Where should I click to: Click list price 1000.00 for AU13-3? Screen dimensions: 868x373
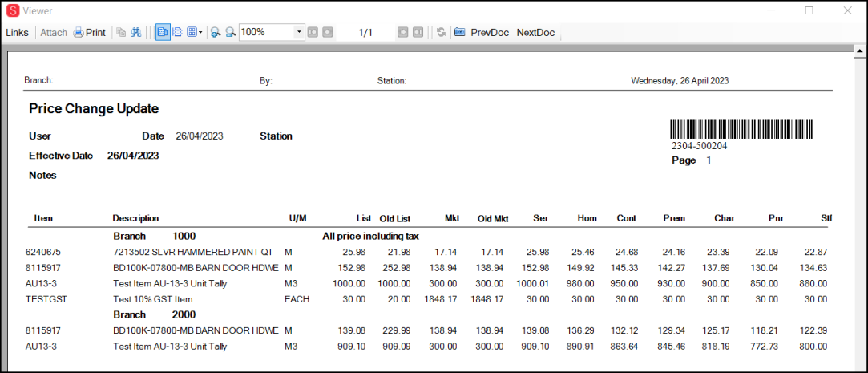[x=348, y=283]
